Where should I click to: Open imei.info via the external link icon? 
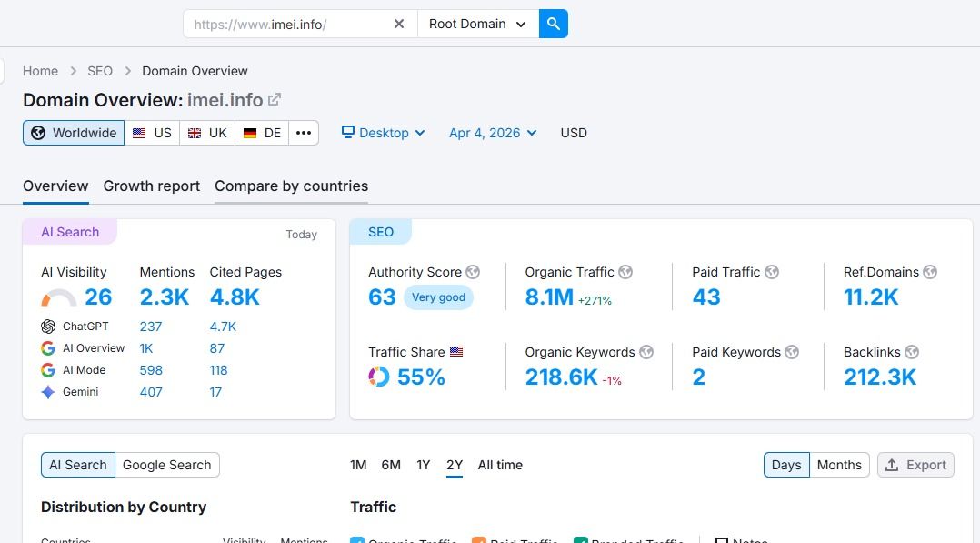tap(275, 99)
